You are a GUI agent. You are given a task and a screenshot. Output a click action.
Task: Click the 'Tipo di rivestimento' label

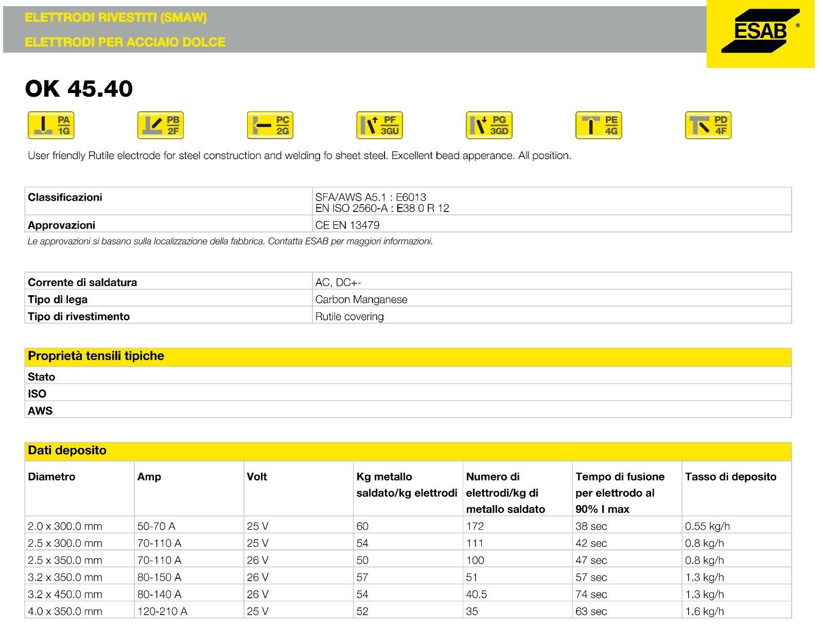point(79,316)
